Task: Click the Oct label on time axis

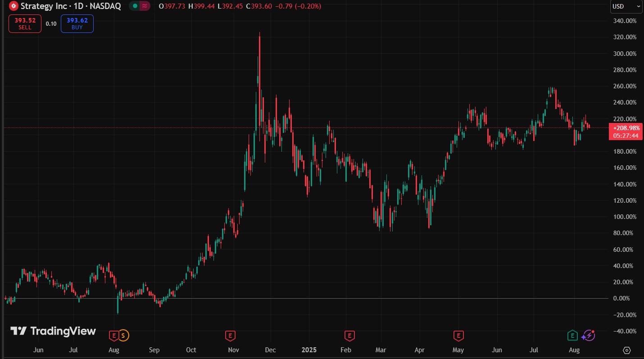Action: click(x=191, y=350)
